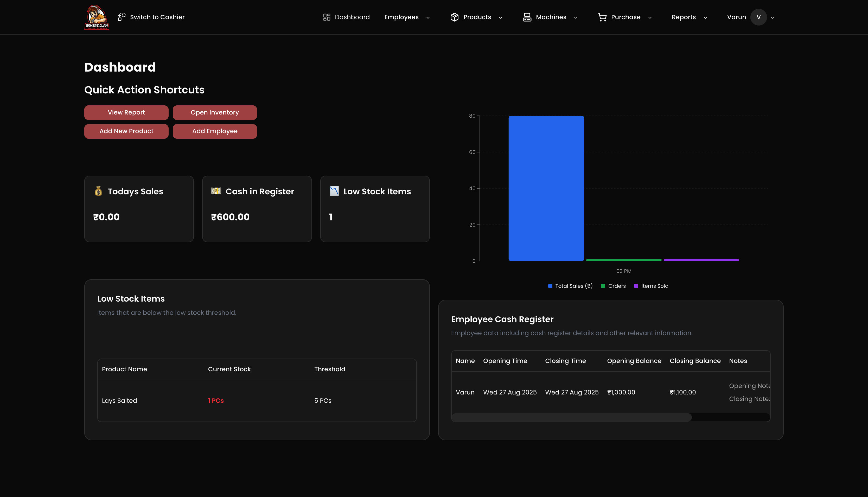This screenshot has width=868, height=497.
Task: Toggle Total Sales legend series
Action: coord(570,286)
